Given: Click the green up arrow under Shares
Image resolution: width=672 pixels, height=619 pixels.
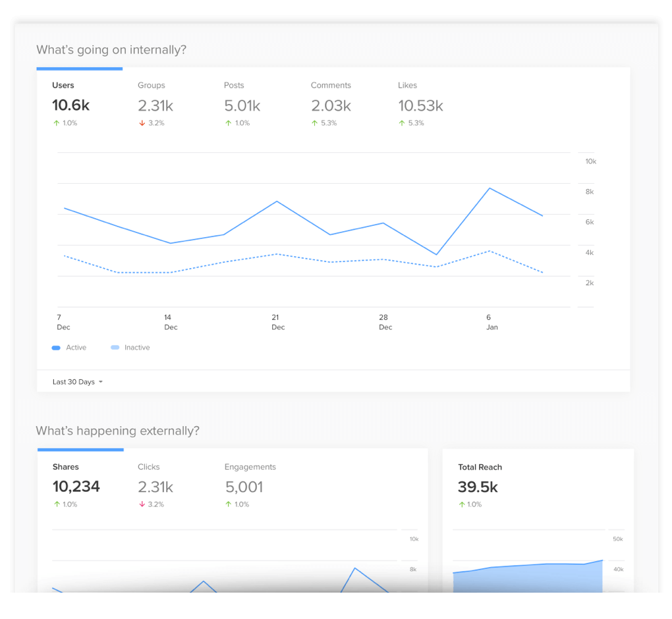Looking at the screenshot, I should (57, 504).
